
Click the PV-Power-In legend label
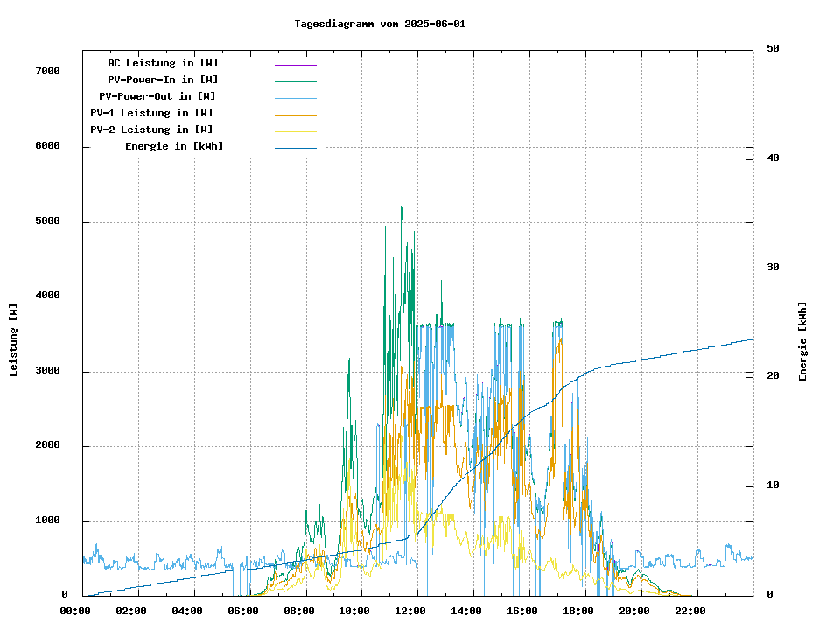(x=163, y=80)
